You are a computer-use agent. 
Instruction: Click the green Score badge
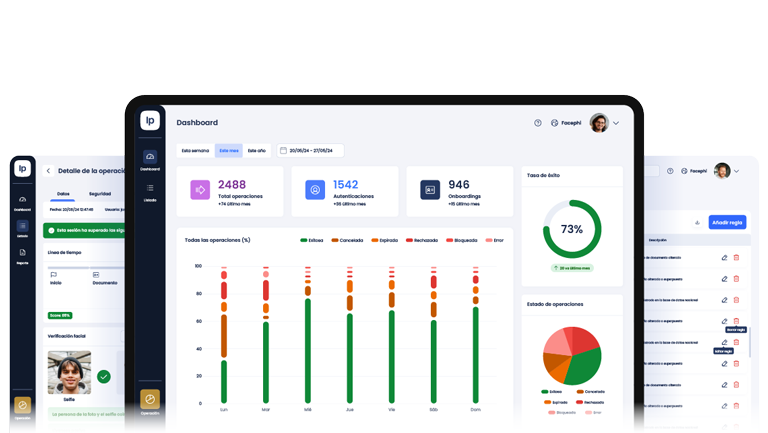[x=60, y=315]
